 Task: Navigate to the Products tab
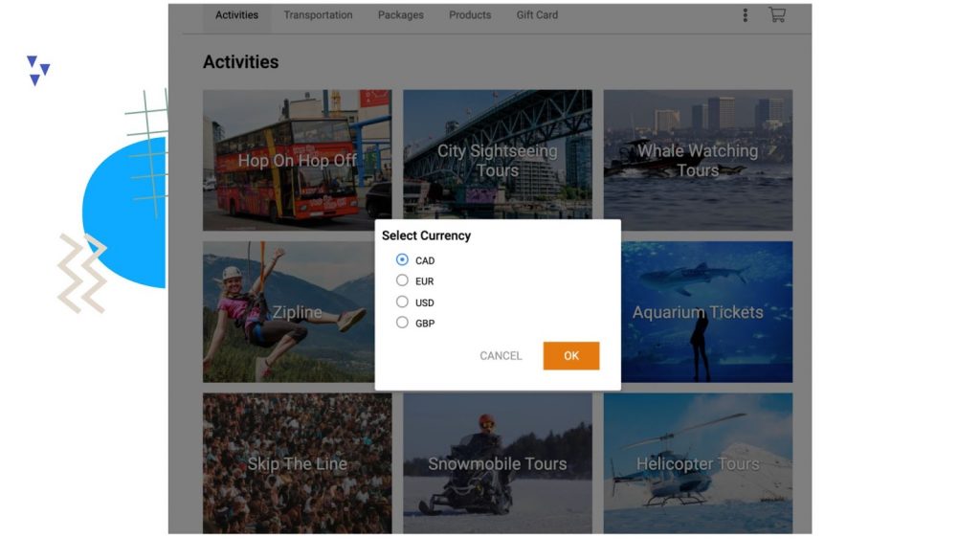click(470, 14)
